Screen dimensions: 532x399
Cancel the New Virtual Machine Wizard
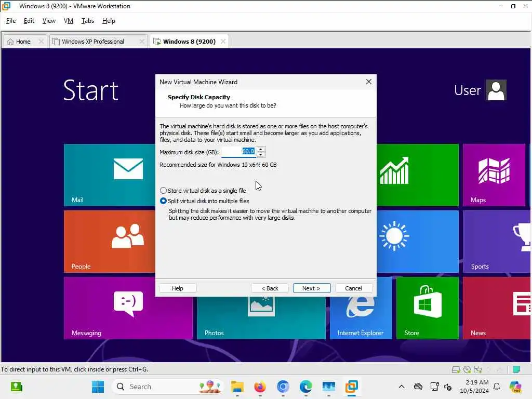click(353, 288)
